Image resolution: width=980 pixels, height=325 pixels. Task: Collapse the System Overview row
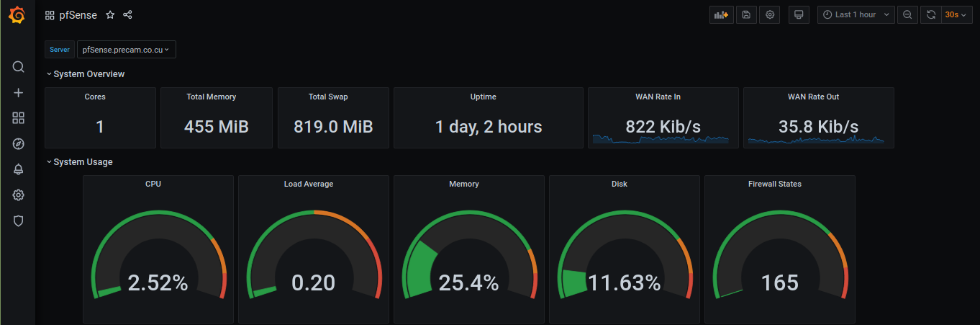(x=85, y=74)
